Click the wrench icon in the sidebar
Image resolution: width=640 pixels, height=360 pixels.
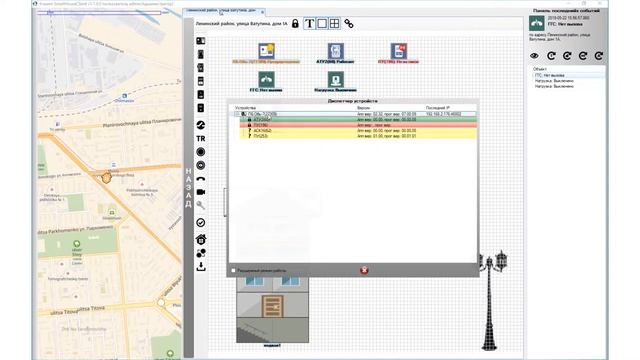click(201, 205)
